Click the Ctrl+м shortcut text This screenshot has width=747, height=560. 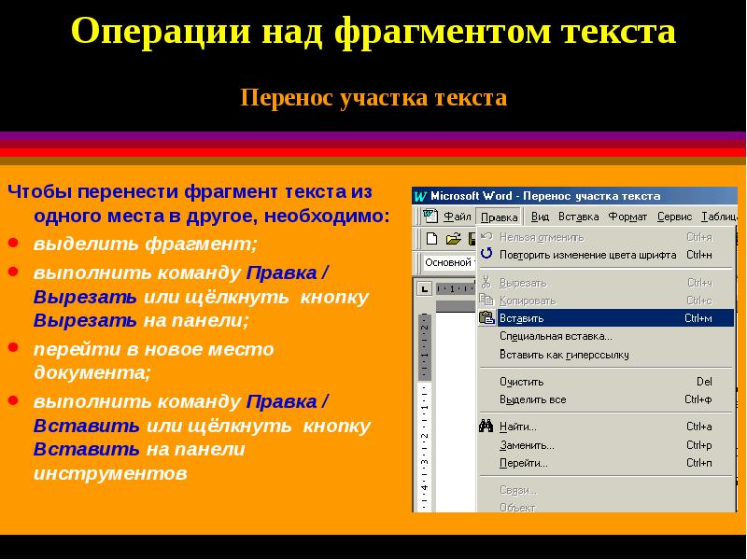click(x=698, y=318)
